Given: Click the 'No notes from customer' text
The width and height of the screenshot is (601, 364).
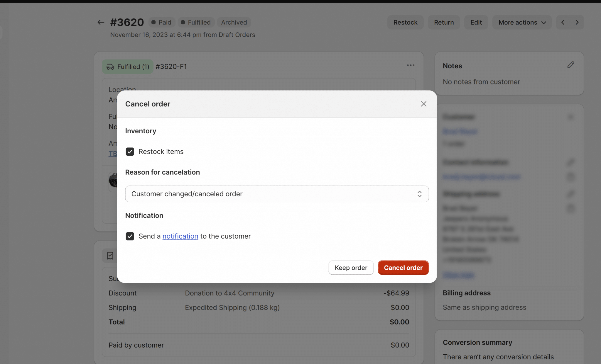Looking at the screenshot, I should 481,82.
